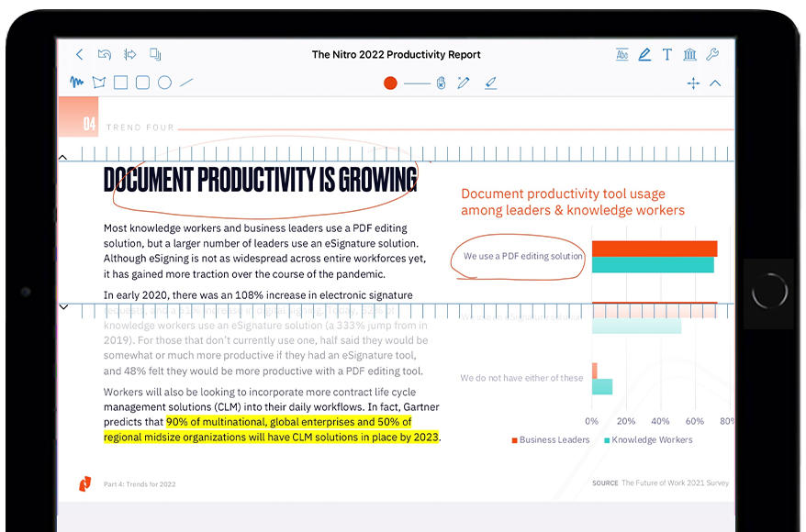Tap the 'We do not have either of these' label
This screenshot has height=532, width=806.
click(x=521, y=378)
